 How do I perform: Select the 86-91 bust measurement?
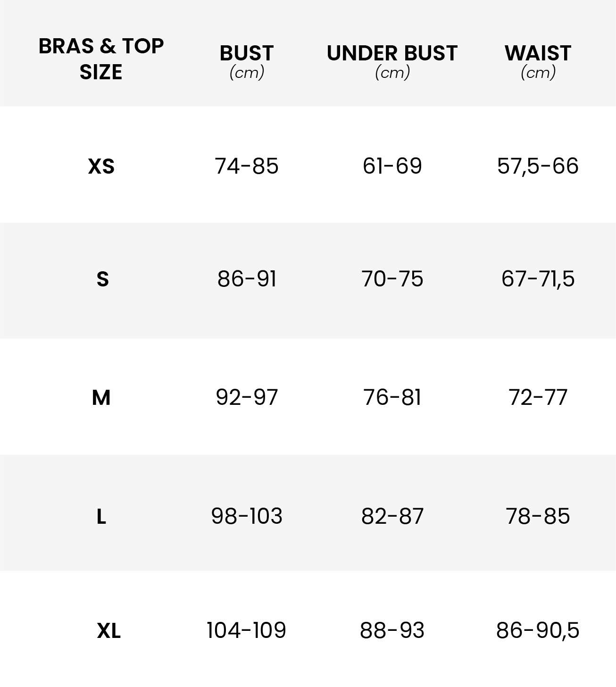246,279
